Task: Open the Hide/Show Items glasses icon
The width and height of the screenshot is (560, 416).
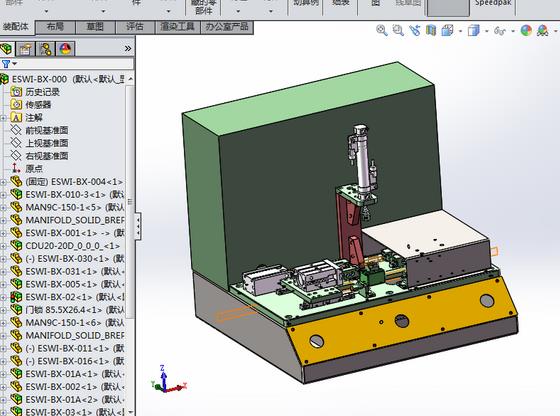Action: [x=500, y=31]
